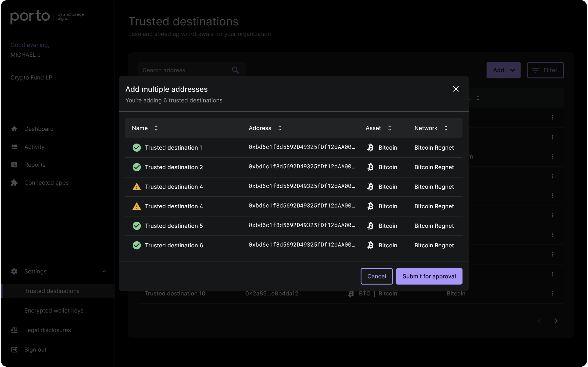The image size is (588, 367).
Task: Click Trusted destination 5 name cell
Action: click(x=174, y=226)
